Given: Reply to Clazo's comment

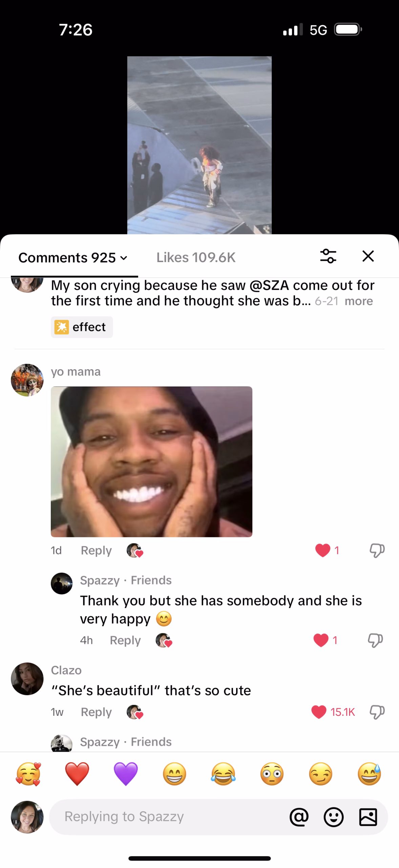Looking at the screenshot, I should click(x=96, y=712).
